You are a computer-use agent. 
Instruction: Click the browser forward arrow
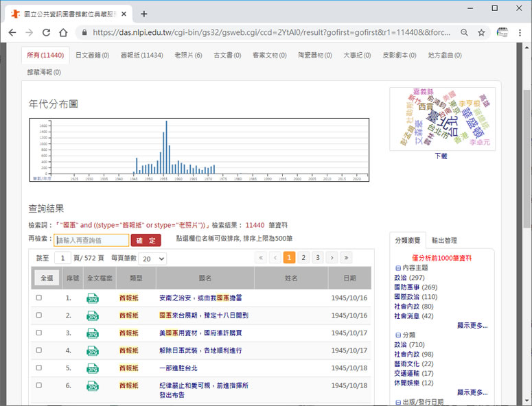[x=30, y=32]
